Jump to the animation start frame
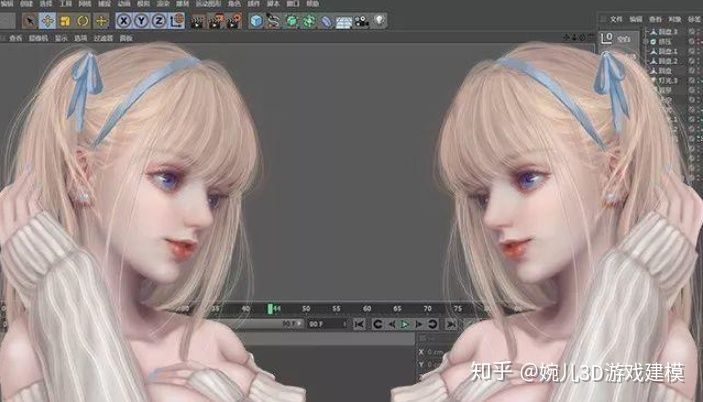Screen dimensions: 703x402 (x=359, y=324)
